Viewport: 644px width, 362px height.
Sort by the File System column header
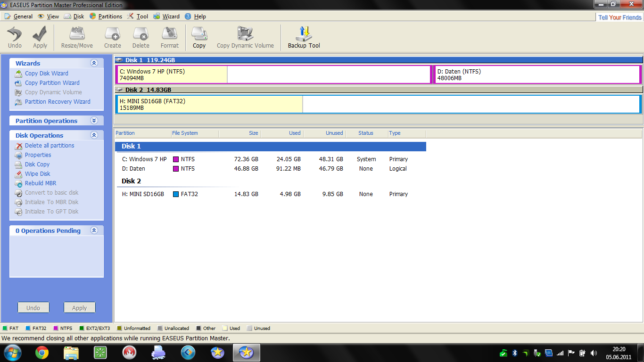coord(195,133)
